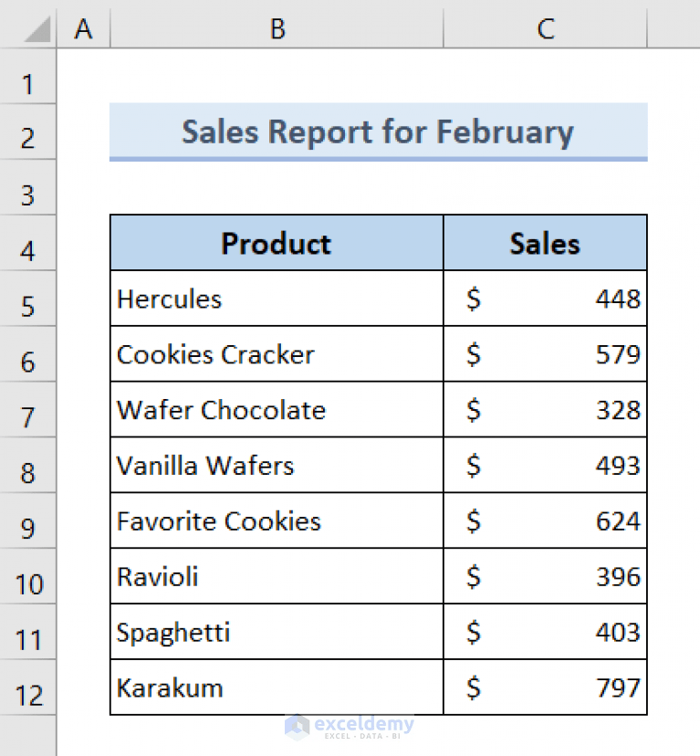
Task: Click the Karakum sales value 797
Action: click(545, 688)
